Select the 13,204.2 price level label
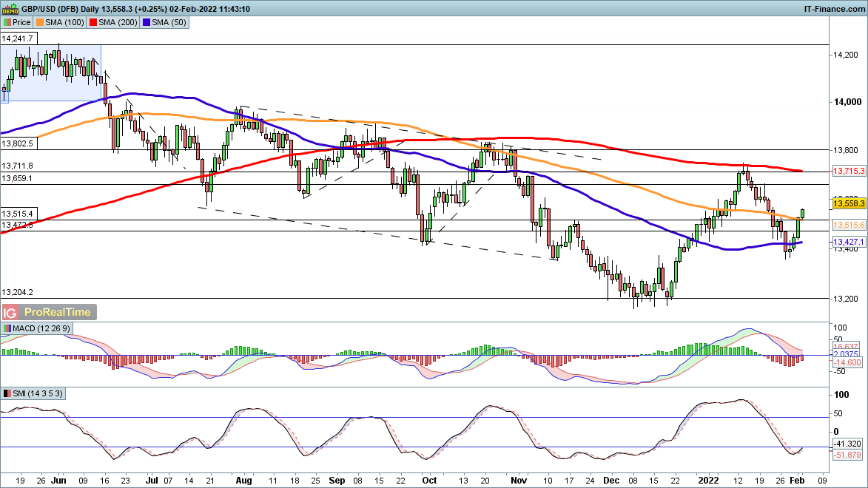 click(x=18, y=293)
